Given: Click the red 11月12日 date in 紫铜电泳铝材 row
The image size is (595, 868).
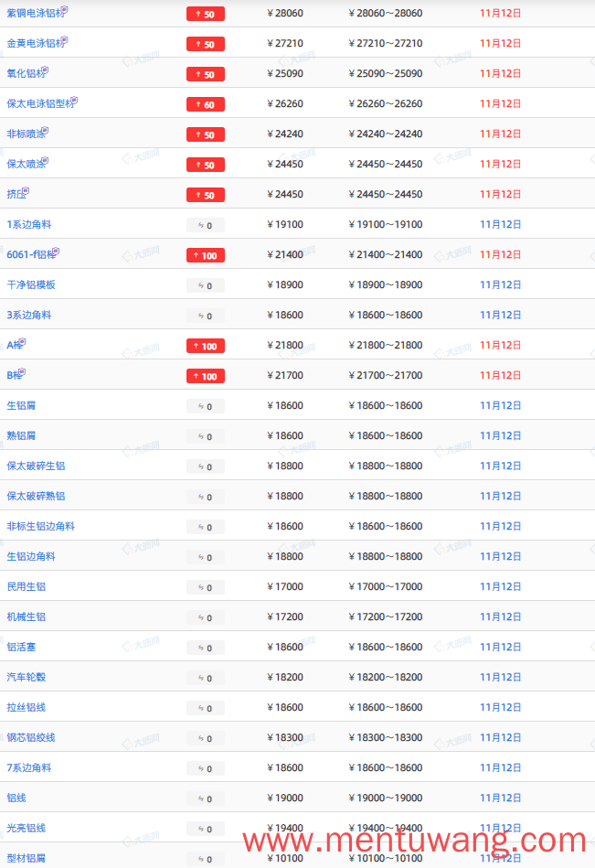Looking at the screenshot, I should coord(501,14).
